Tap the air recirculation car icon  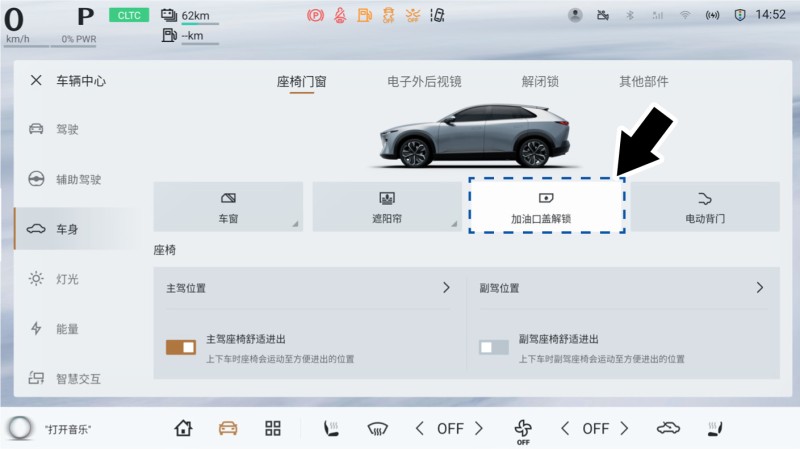pyautogui.click(x=668, y=428)
